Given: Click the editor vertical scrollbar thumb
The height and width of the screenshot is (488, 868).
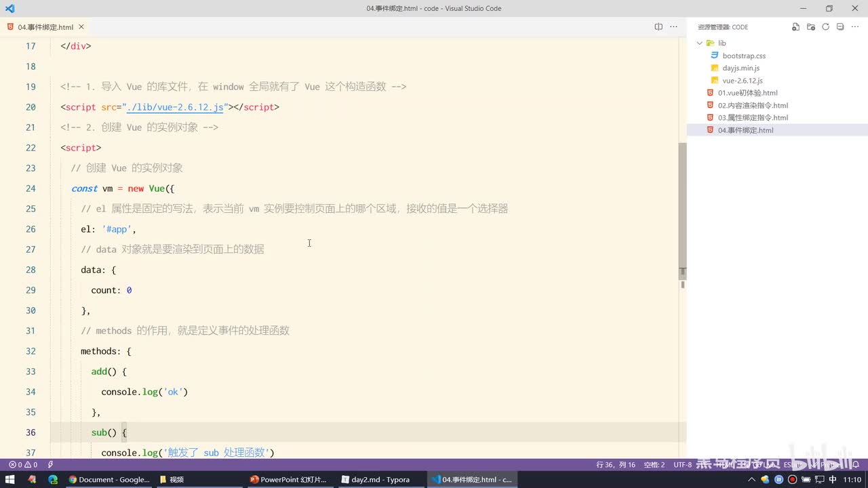Looking at the screenshot, I should tap(683, 210).
